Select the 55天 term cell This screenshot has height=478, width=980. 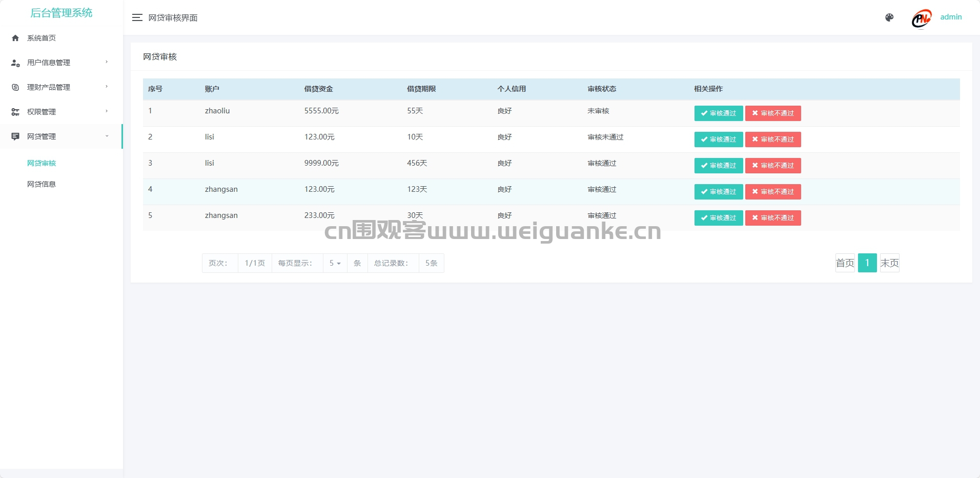coord(415,111)
